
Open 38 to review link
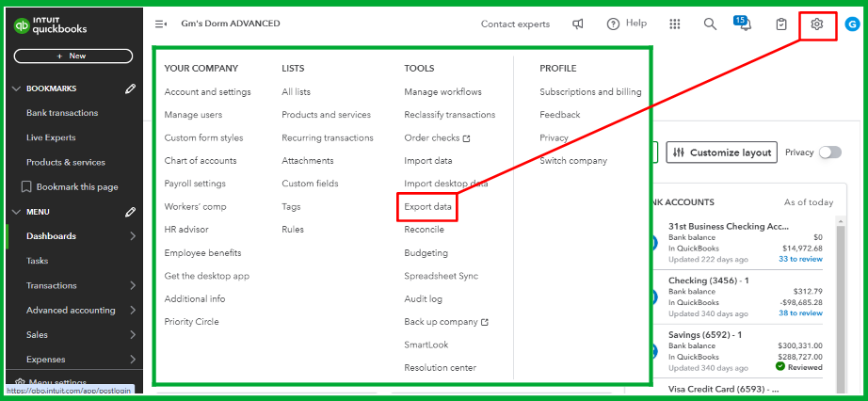[800, 313]
